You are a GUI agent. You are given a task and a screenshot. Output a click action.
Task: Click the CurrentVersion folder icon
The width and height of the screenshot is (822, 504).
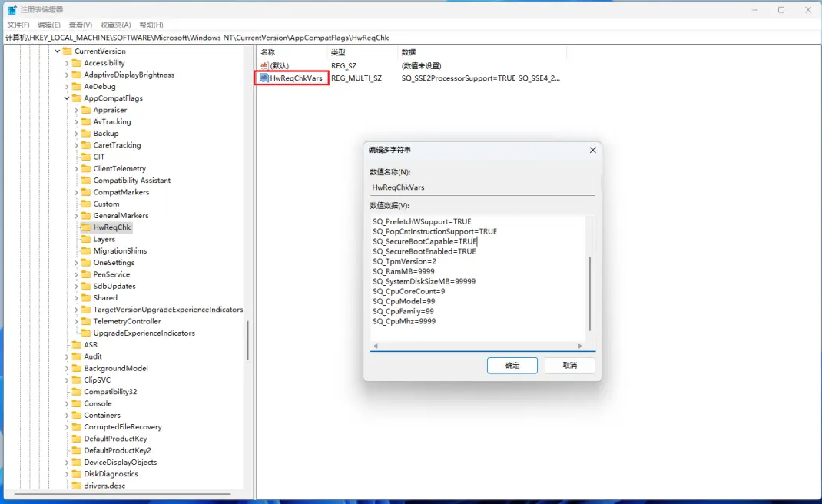click(x=67, y=51)
